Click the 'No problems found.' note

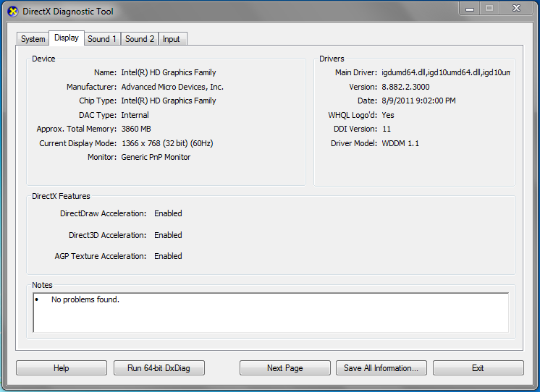click(85, 299)
